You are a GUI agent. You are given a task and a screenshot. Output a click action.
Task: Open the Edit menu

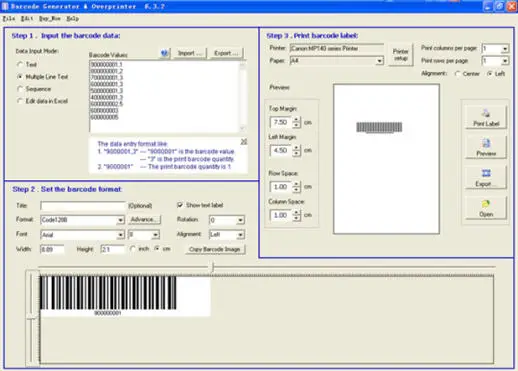pyautogui.click(x=27, y=19)
